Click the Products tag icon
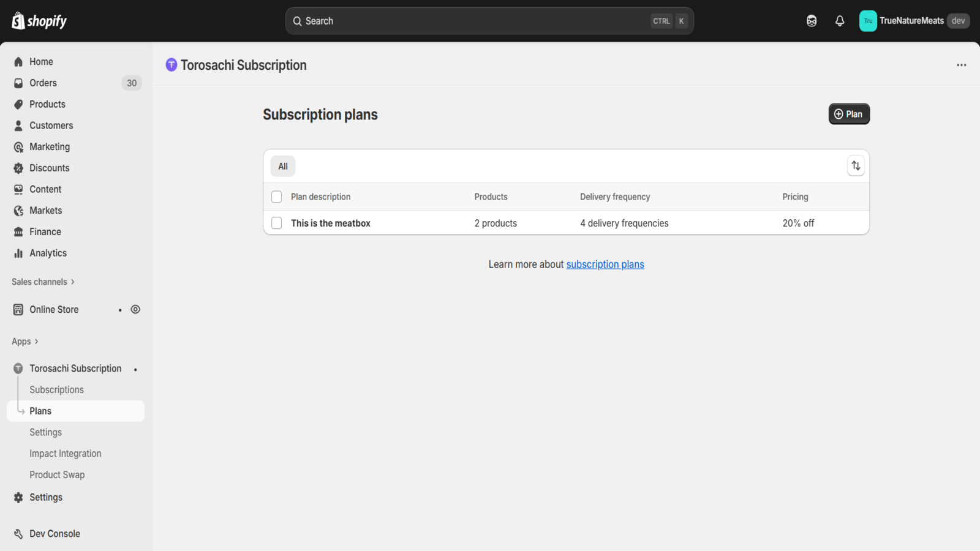Viewport: 980px width, 551px height. (x=18, y=104)
